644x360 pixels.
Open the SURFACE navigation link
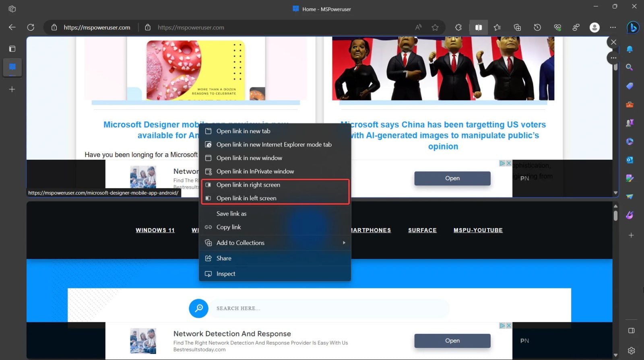coord(422,230)
